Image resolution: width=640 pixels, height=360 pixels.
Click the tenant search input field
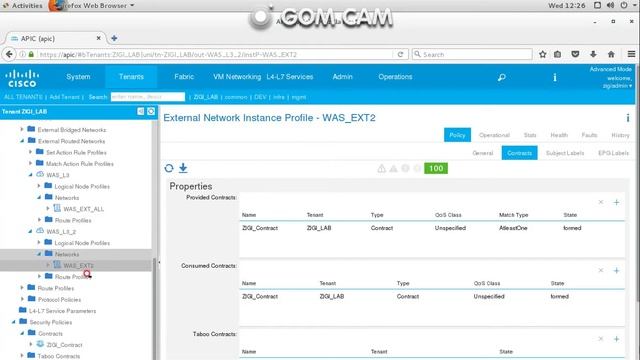point(148,97)
